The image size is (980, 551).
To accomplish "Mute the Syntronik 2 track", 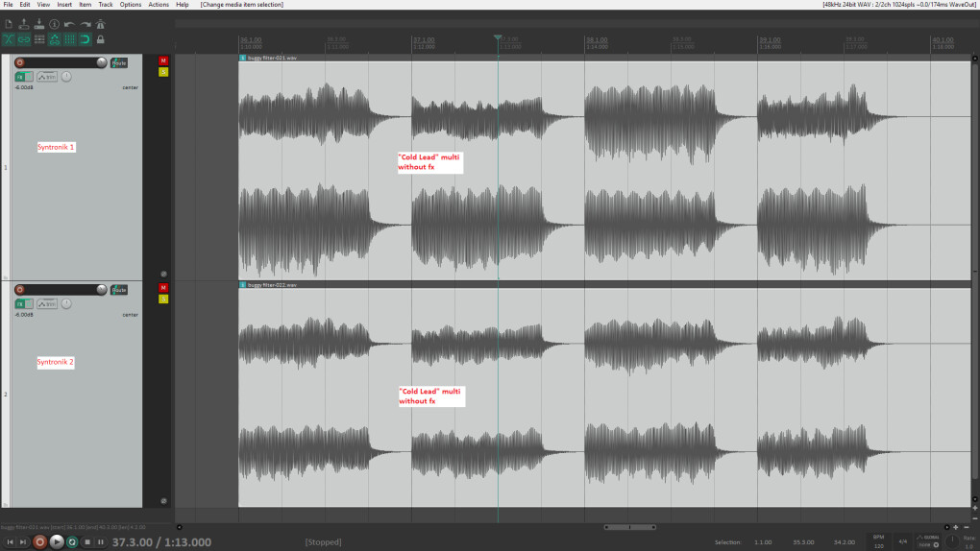I will [x=163, y=288].
